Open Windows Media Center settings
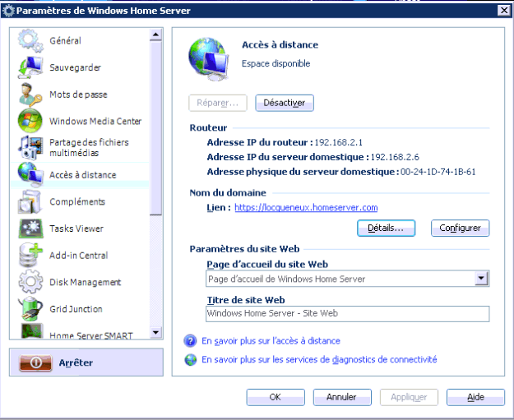 (95, 121)
